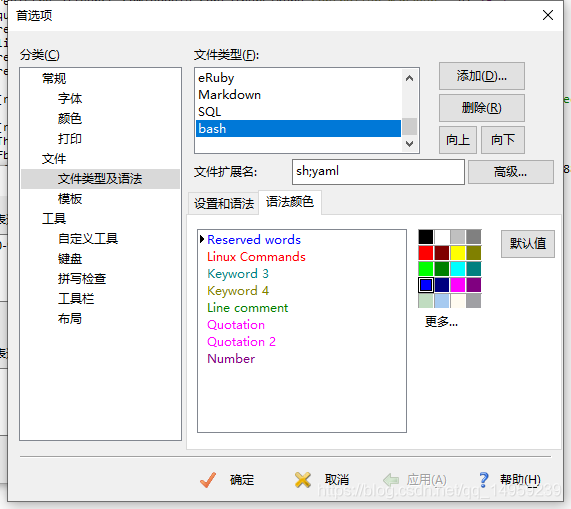The image size is (571, 509).
Task: Click the 添加(D)... button
Action: point(481,76)
